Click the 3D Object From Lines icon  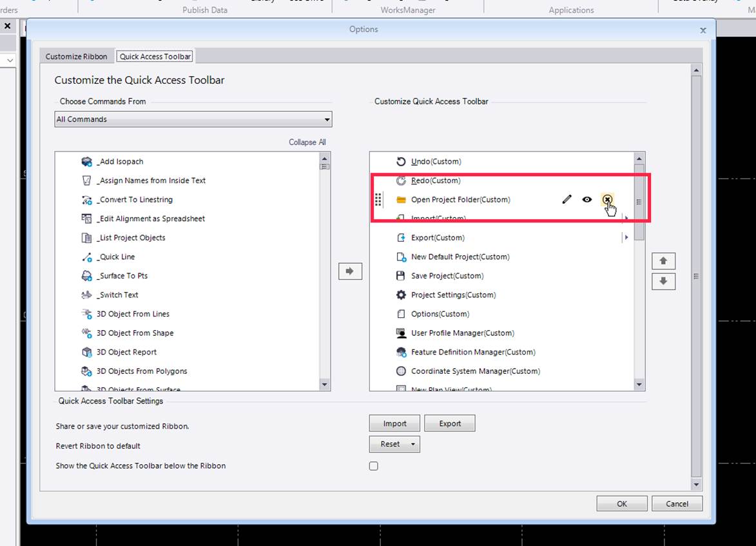(x=87, y=314)
